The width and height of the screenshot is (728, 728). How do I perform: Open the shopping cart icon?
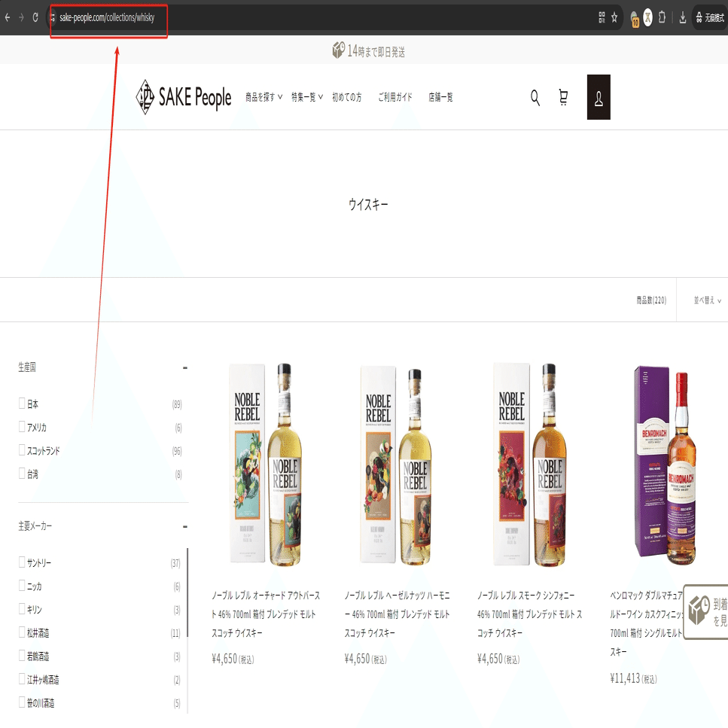(x=563, y=98)
